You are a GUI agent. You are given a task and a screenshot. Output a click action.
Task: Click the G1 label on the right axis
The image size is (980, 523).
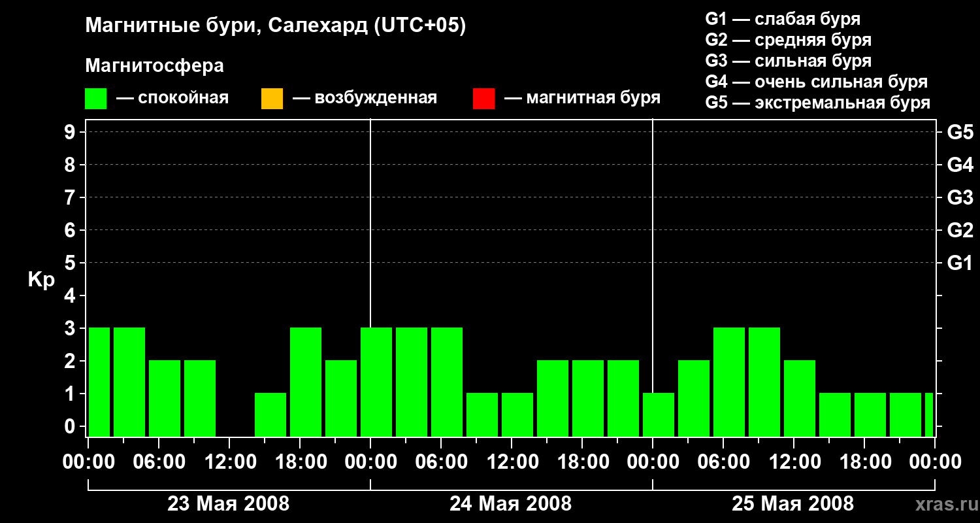click(x=960, y=263)
